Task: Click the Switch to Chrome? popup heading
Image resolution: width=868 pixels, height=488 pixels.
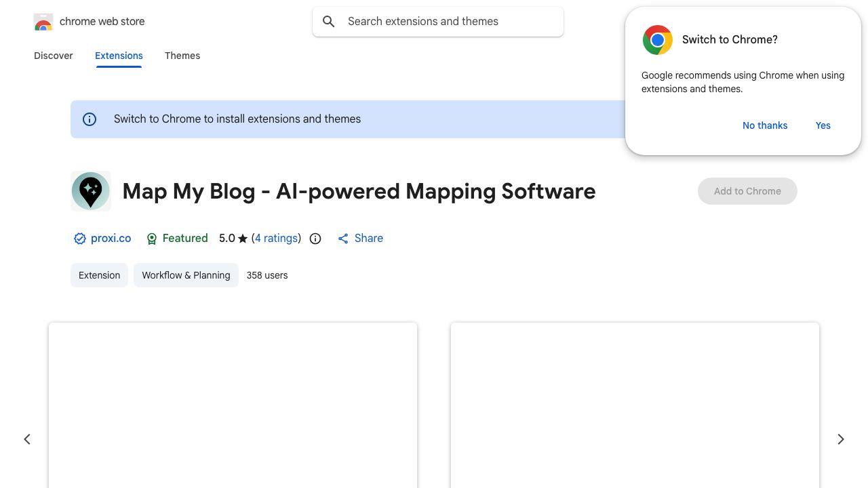Action: coord(730,40)
